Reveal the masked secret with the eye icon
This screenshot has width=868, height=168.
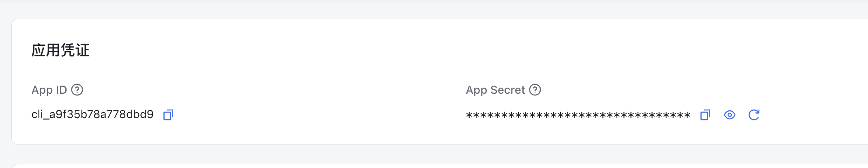coord(729,115)
